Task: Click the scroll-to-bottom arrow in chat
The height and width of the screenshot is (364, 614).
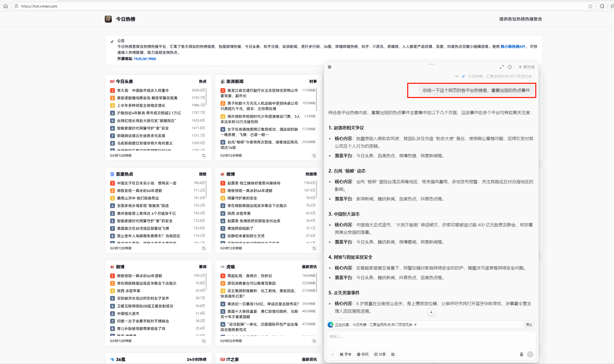Action: tap(431, 312)
